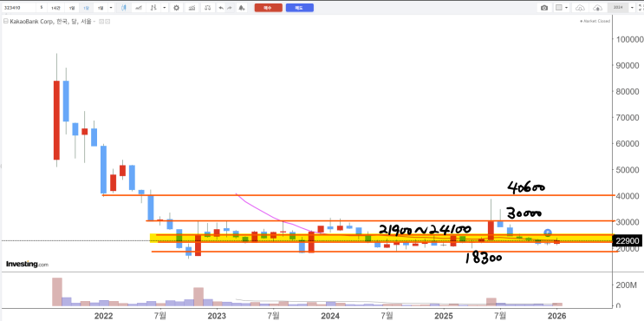
Task: Take a chart snapshot with camera icon
Action: tap(544, 8)
